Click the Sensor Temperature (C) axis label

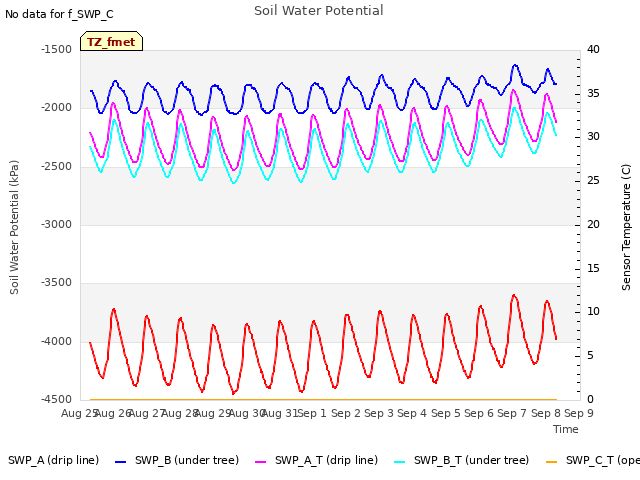click(626, 227)
